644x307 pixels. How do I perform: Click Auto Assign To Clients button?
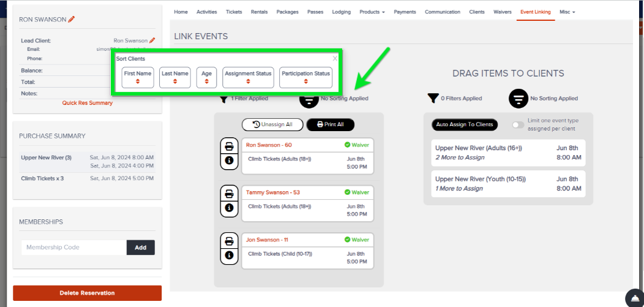point(465,124)
